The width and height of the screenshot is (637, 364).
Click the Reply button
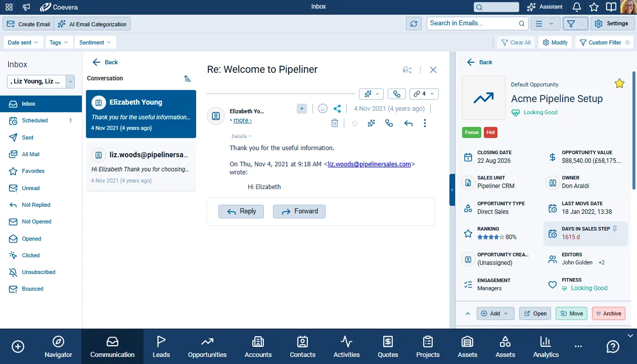tap(241, 211)
